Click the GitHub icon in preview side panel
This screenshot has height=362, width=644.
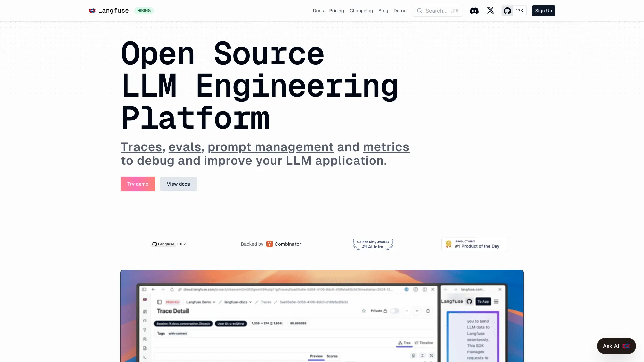pos(469,301)
